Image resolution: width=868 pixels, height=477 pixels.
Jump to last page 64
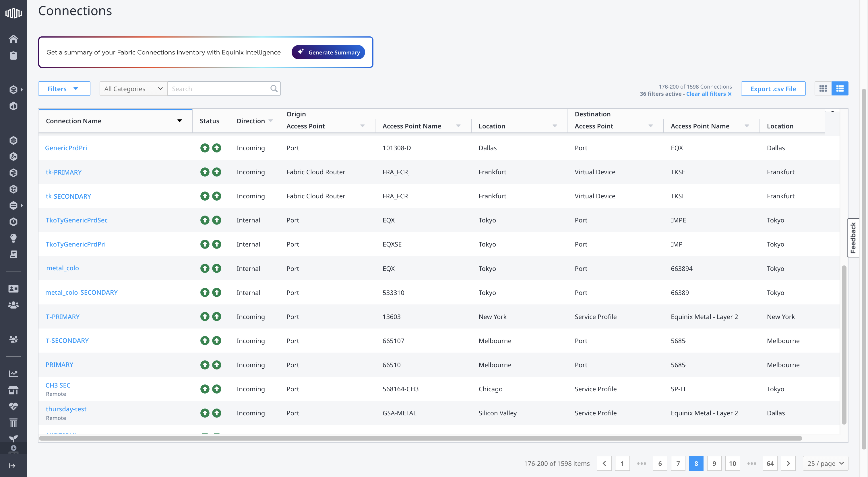point(770,463)
